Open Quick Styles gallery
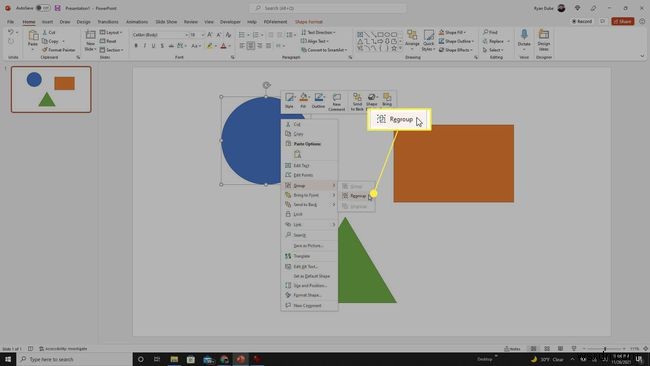The height and width of the screenshot is (366, 650). 428,40
